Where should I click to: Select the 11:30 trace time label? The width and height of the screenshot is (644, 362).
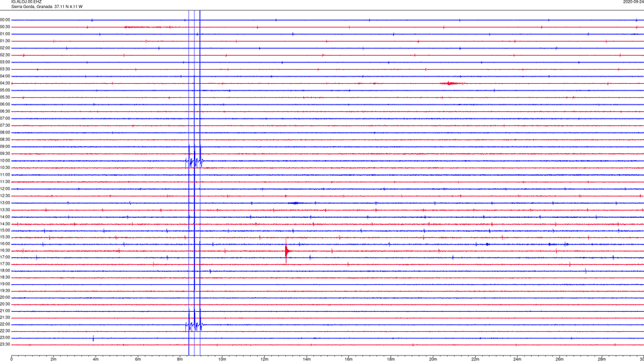tap(5, 182)
